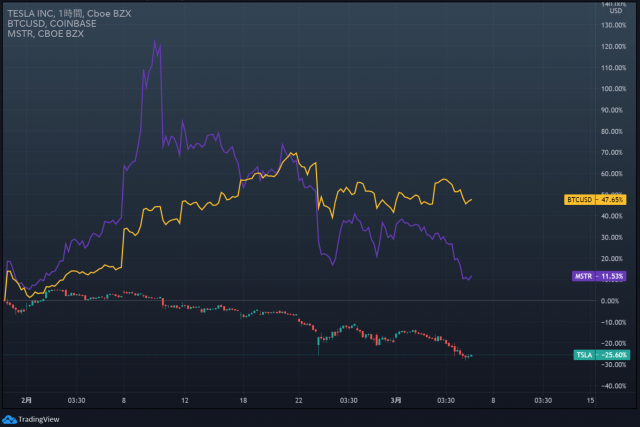
Task: Click the 2月 date label on the time axis
Action: 26,400
